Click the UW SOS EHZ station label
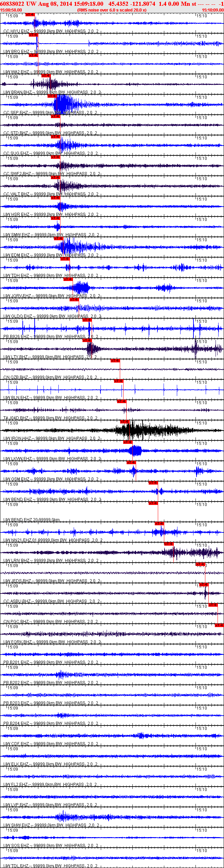The width and height of the screenshot is (224, 868). point(51,846)
